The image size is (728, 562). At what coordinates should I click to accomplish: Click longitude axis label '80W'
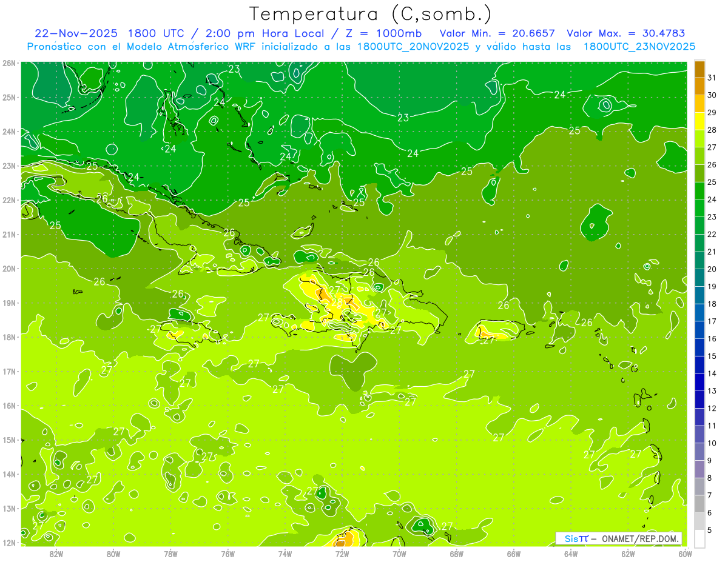click(x=113, y=553)
